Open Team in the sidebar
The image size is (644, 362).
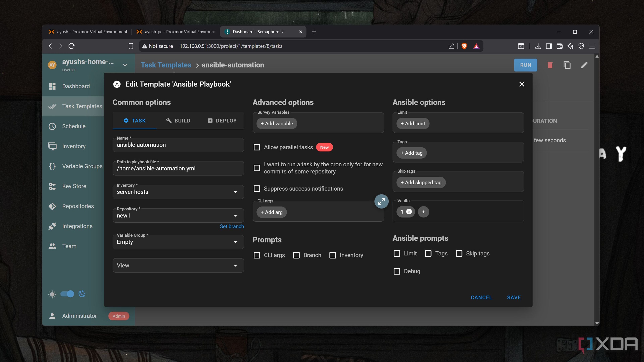tap(73, 246)
